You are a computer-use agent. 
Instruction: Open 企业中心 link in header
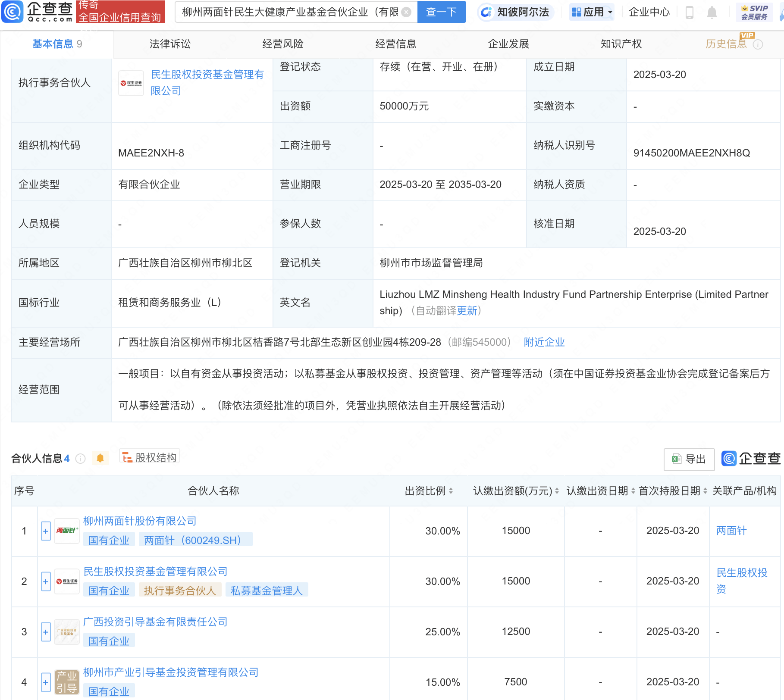point(649,12)
